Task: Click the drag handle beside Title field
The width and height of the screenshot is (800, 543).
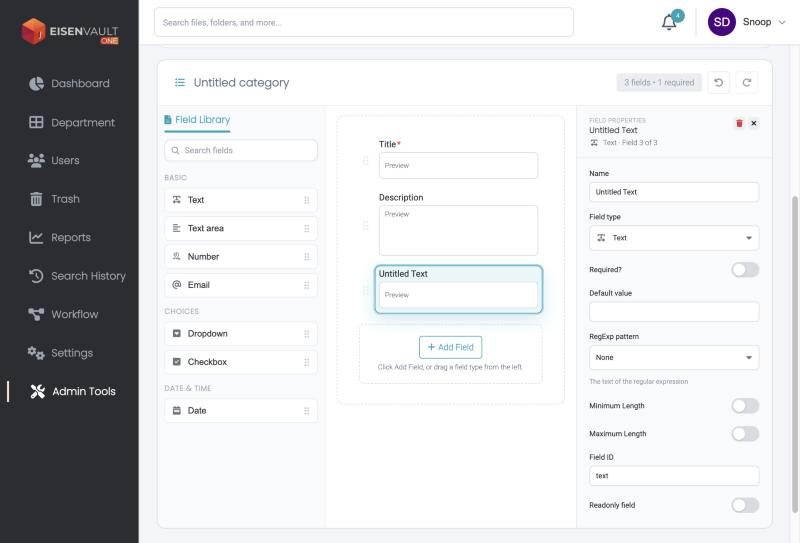Action: click(x=365, y=161)
